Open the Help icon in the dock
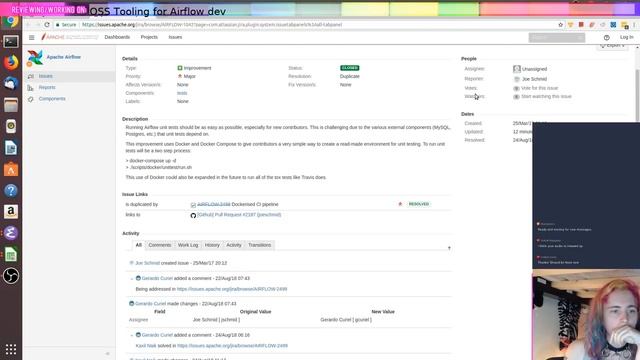The width and height of the screenshot is (640, 360). click(x=11, y=190)
